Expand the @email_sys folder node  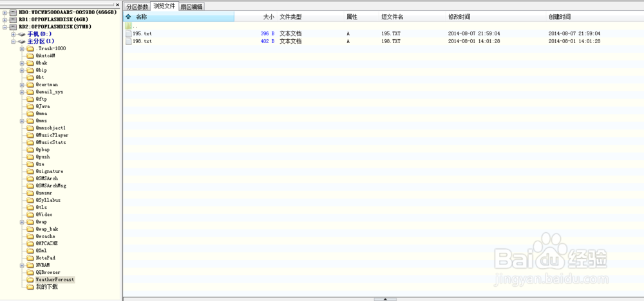coord(22,92)
